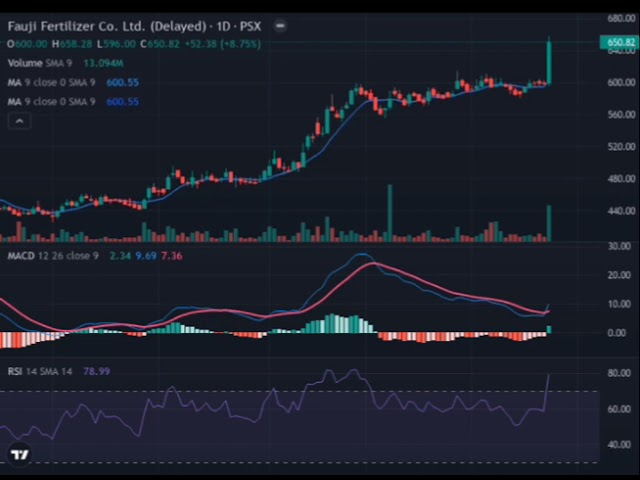Screen dimensions: 640x480
Task: Select the RSI 14 SMA 14 label
Action: pos(40,371)
